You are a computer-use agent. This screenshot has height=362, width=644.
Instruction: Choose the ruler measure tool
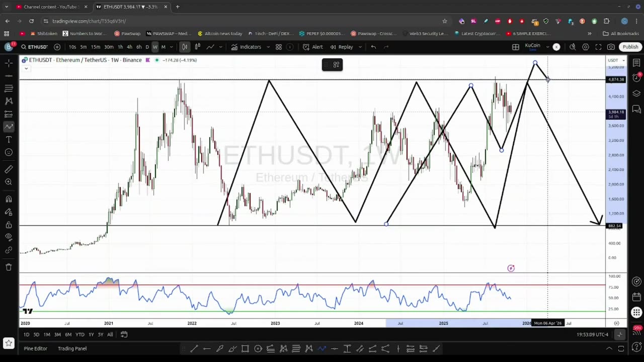coord(9,169)
